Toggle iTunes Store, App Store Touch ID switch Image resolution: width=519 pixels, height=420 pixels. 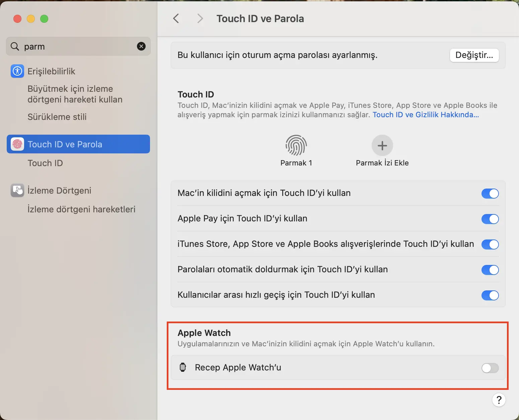[x=490, y=244]
